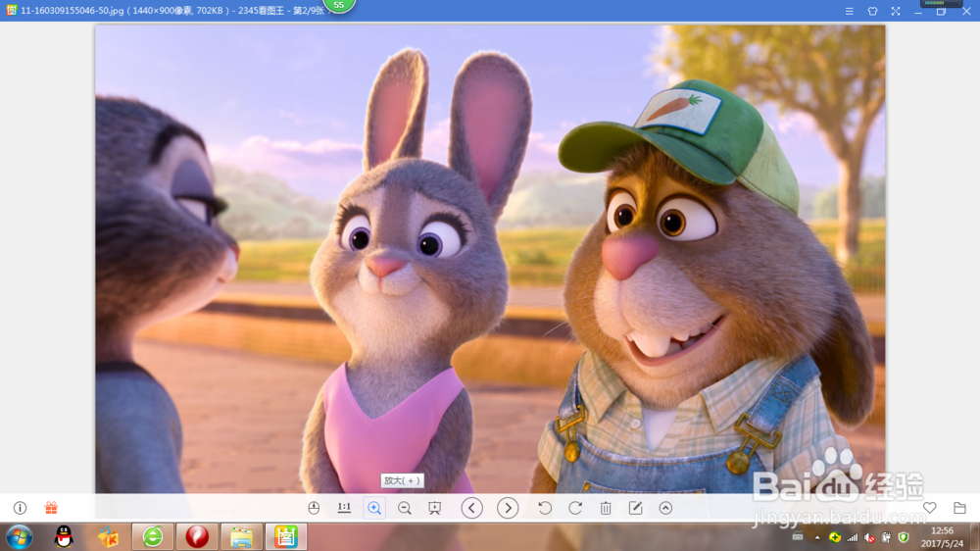Enter full screen viewing mode

tap(896, 11)
